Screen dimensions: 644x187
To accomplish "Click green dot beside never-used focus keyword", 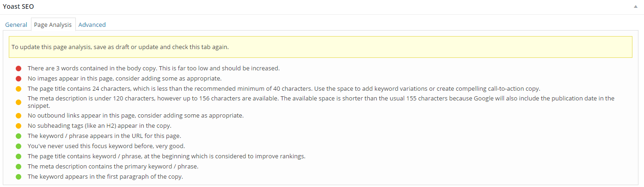I will coord(18,146).
